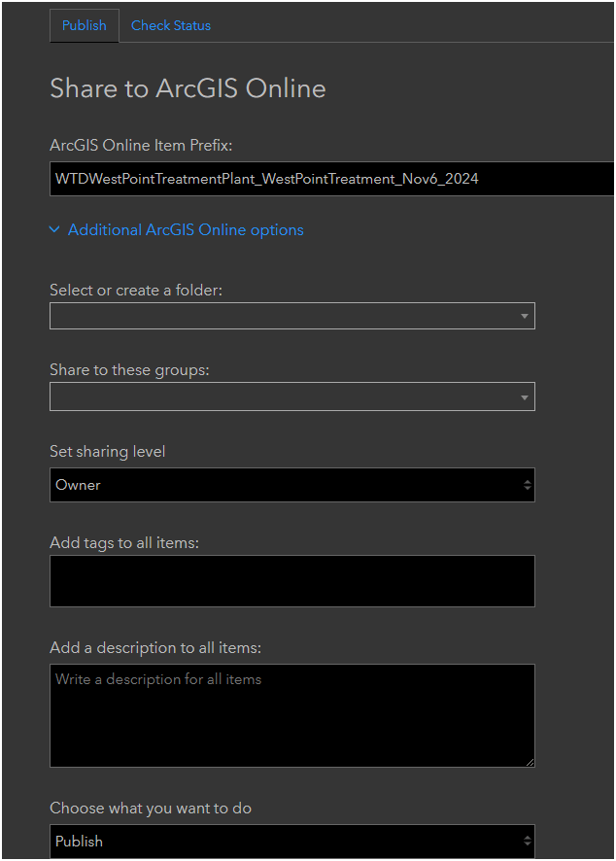Switch to the Publish tab
This screenshot has width=616, height=861.
click(84, 26)
